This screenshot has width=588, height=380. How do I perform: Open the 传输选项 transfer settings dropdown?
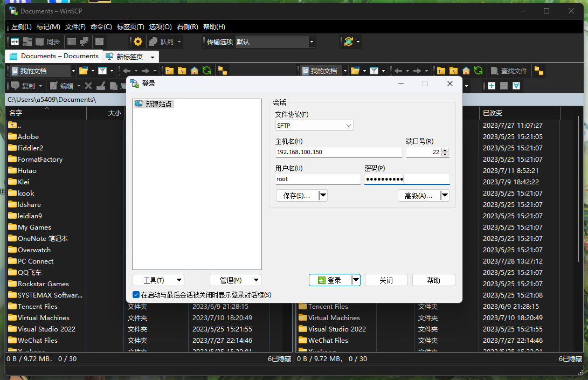(x=312, y=42)
